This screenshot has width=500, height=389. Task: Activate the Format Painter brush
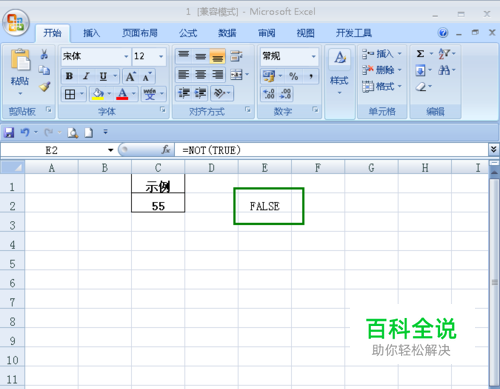[44, 86]
